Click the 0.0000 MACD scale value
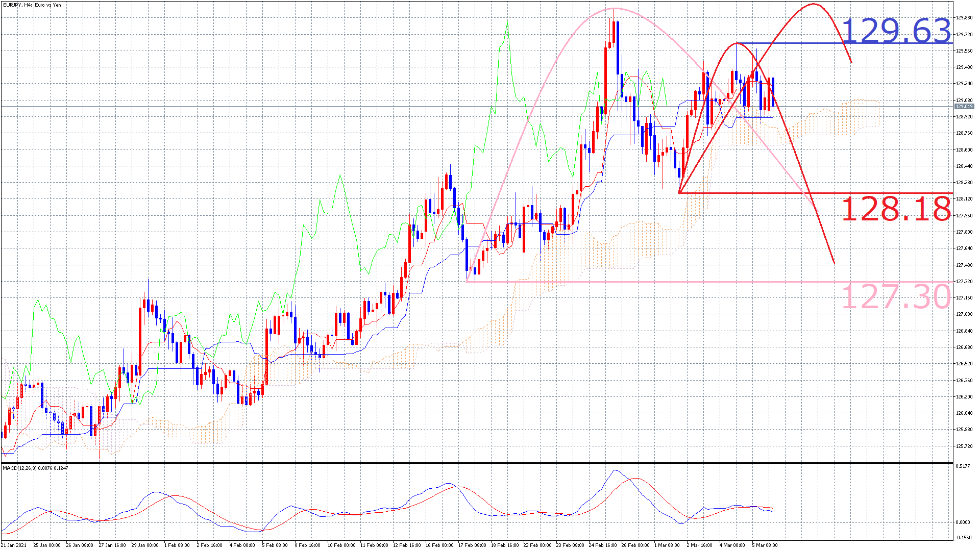The height and width of the screenshot is (551, 980). coord(963,522)
